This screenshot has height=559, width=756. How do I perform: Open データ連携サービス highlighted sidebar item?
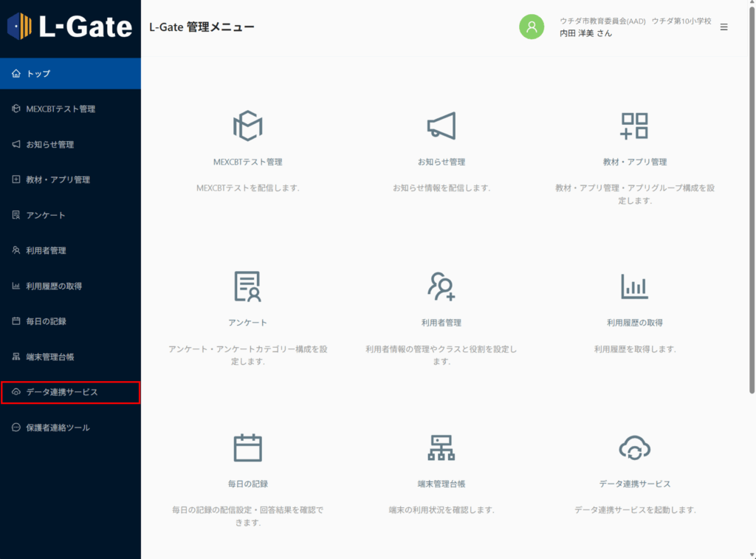70,392
